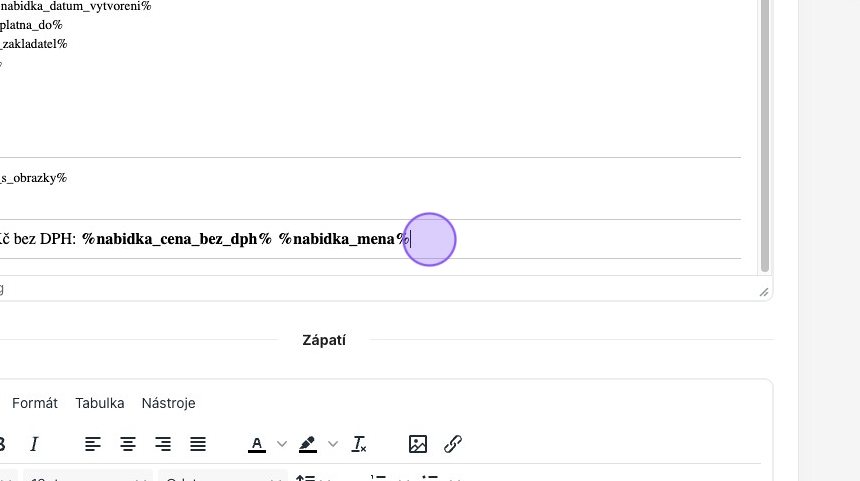Align text to the right
860x481 pixels.
pos(163,444)
